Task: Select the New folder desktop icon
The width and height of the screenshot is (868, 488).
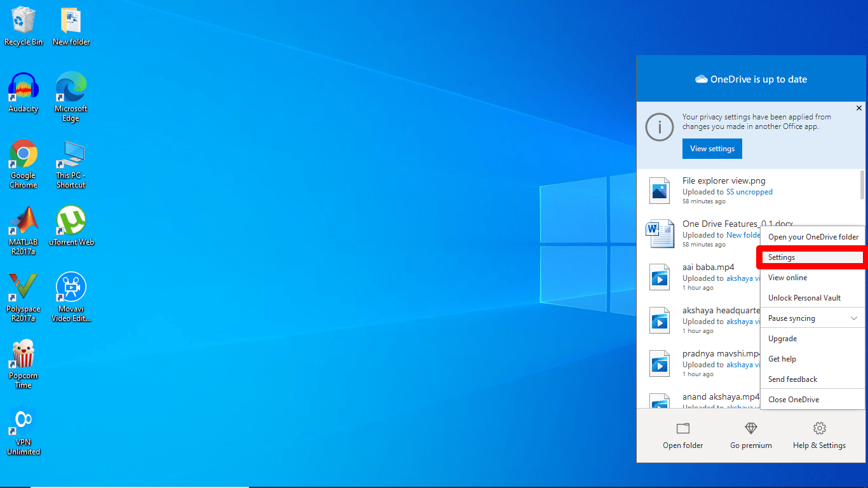Action: click(x=71, y=27)
